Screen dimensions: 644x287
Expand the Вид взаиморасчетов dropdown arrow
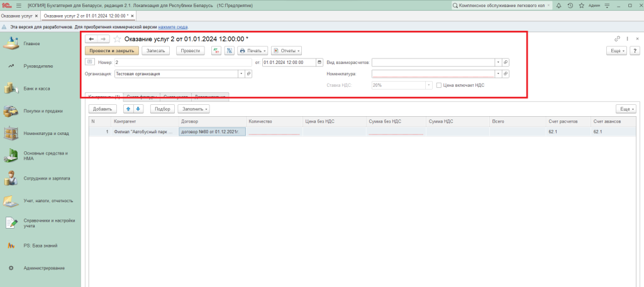pyautogui.click(x=497, y=62)
